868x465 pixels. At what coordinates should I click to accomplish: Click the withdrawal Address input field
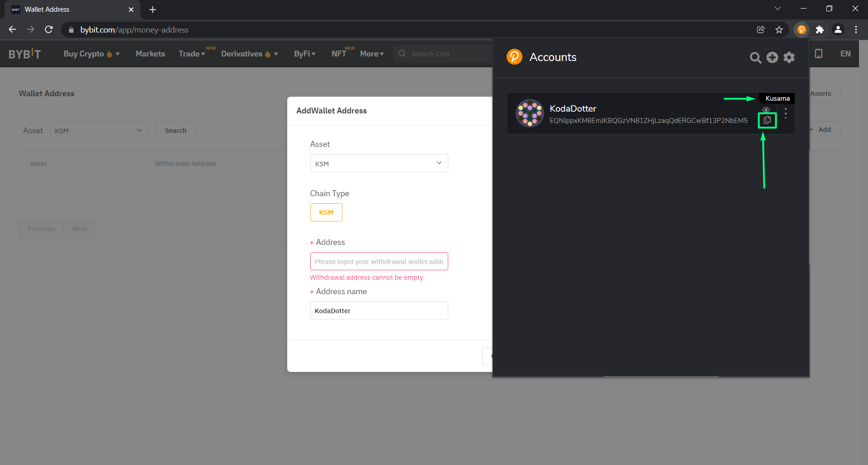tap(379, 262)
